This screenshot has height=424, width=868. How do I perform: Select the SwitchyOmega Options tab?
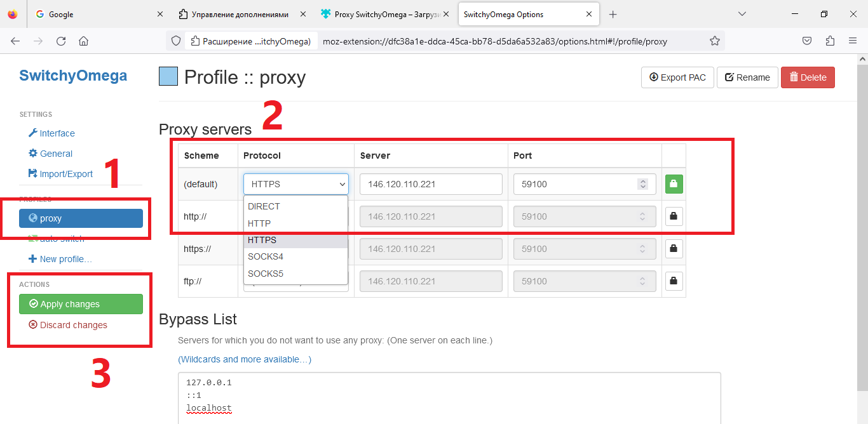(529, 14)
